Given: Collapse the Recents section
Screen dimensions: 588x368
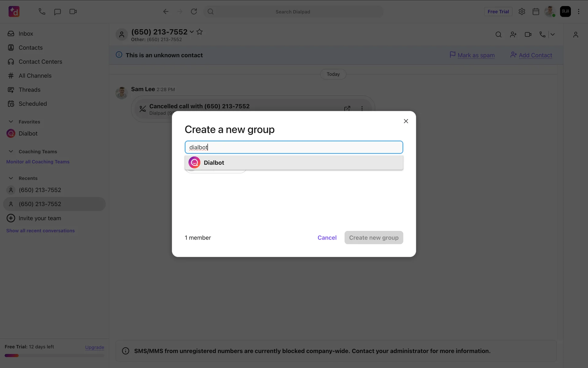Looking at the screenshot, I should coord(11,178).
